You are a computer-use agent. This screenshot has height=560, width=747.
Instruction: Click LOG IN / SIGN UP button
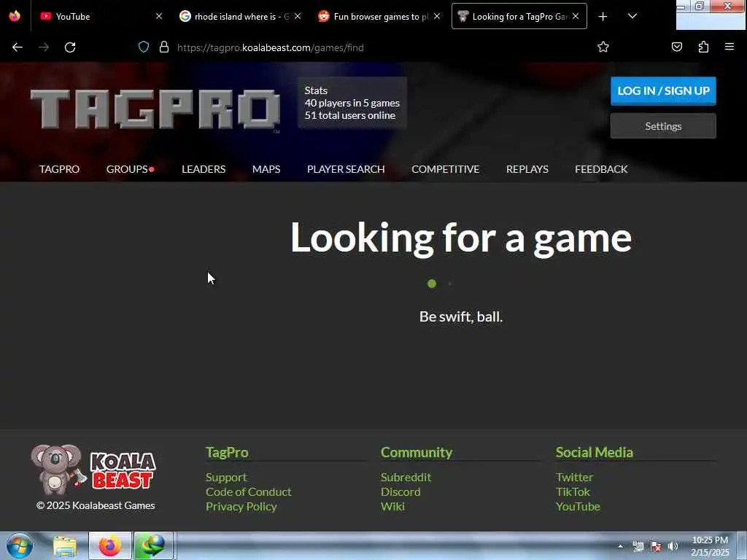point(663,90)
